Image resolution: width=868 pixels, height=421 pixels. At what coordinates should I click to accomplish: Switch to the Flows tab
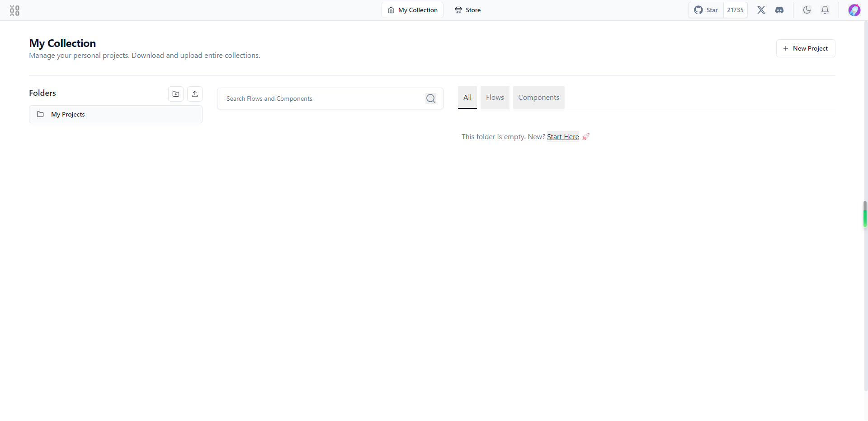495,98
